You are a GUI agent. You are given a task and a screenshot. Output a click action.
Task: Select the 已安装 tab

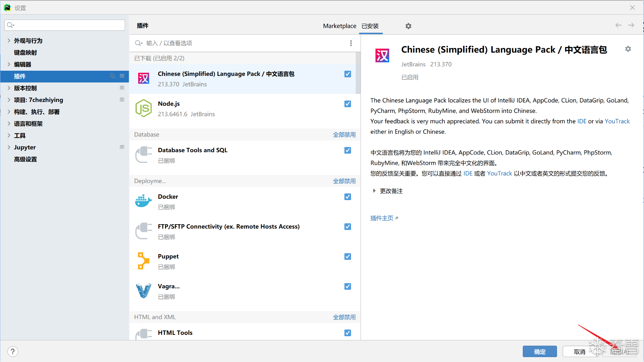370,26
